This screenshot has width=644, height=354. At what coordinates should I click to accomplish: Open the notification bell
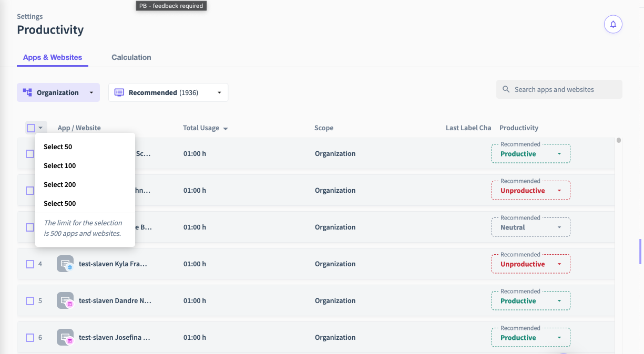pos(613,24)
